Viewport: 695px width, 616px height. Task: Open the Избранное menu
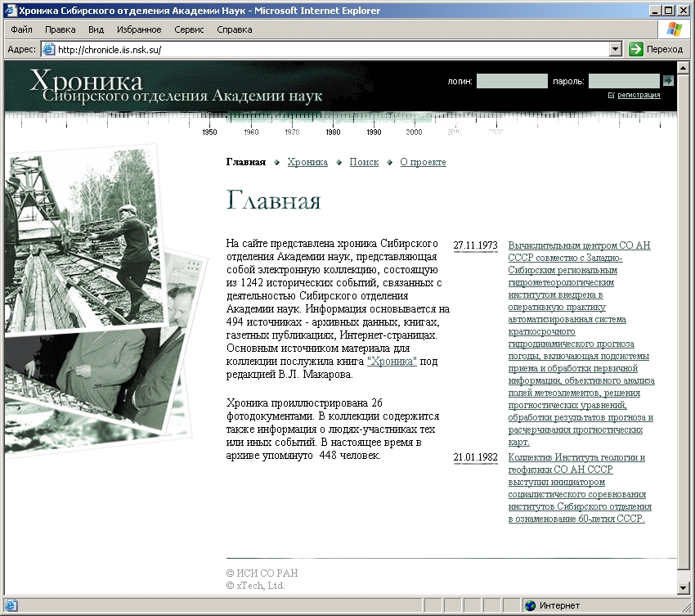tap(139, 29)
